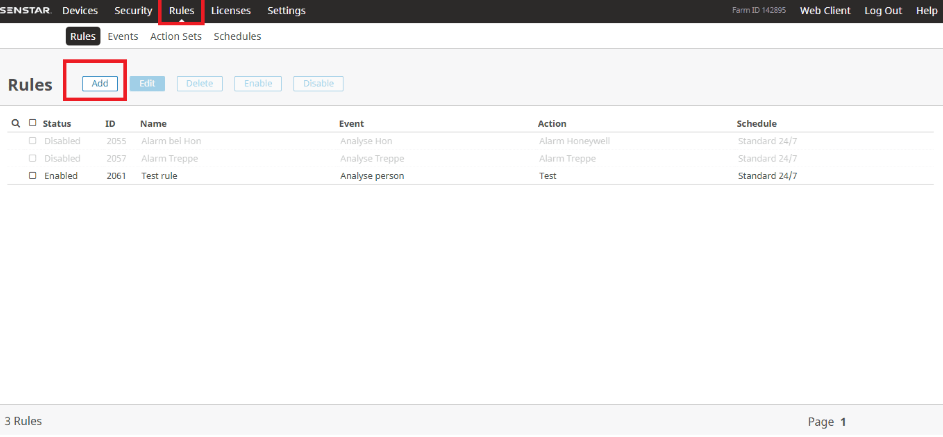Click the Enable button
Screen dimensions: 943x437
[258, 84]
